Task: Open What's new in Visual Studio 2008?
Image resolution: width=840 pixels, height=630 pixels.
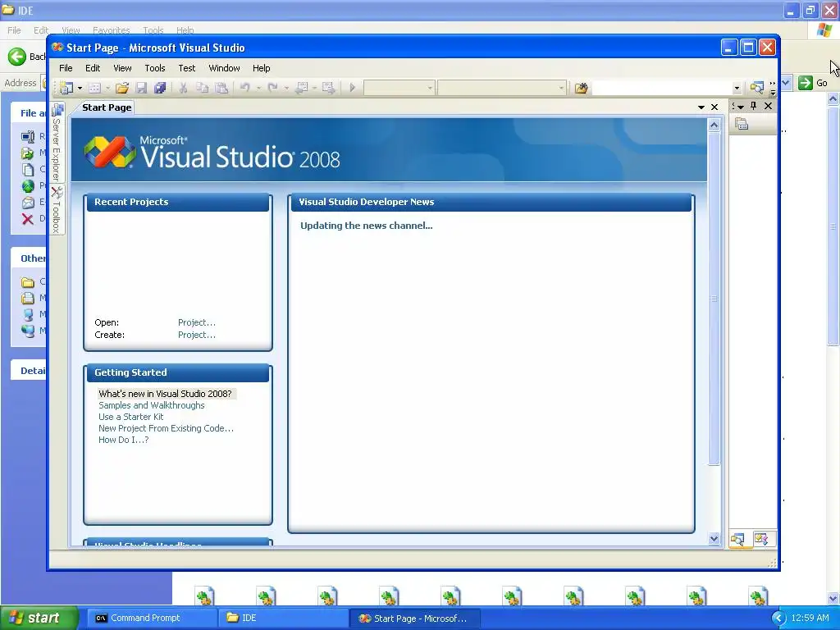Action: 165,394
